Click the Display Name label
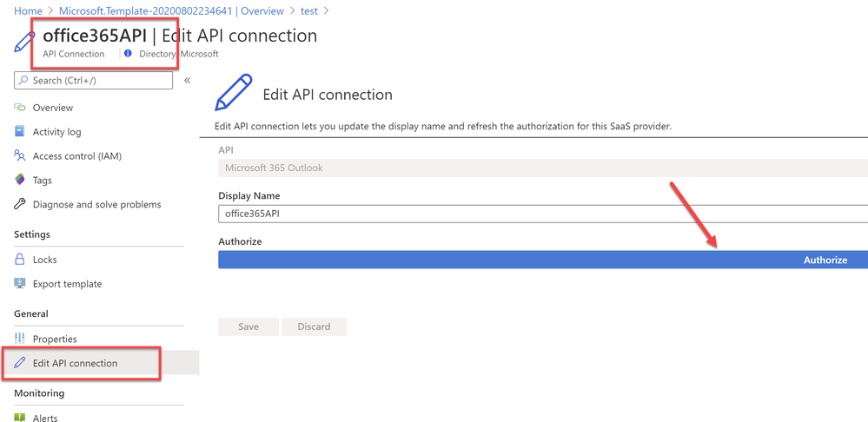868x422 pixels. tap(249, 195)
